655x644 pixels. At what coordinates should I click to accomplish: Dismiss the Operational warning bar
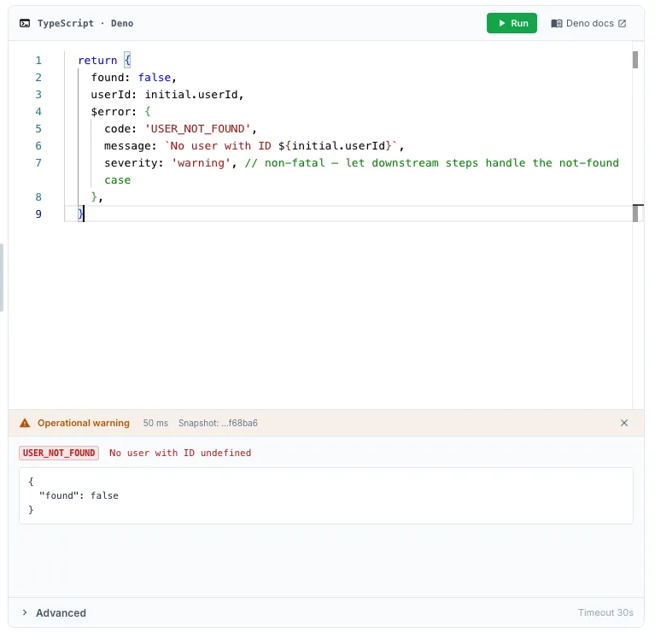pos(624,423)
